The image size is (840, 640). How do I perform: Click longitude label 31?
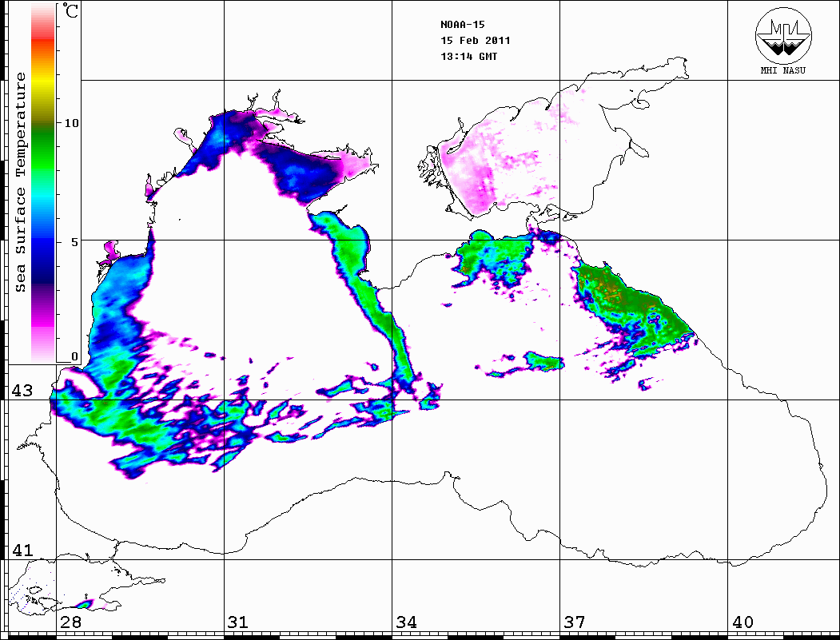click(238, 622)
